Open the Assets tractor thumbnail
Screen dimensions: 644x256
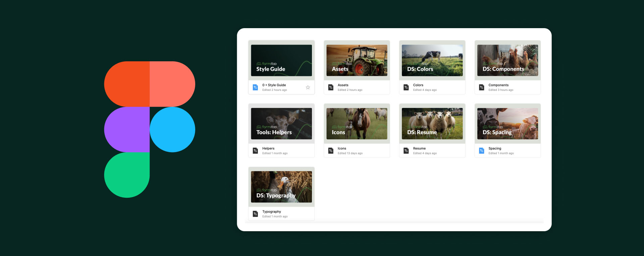click(357, 60)
